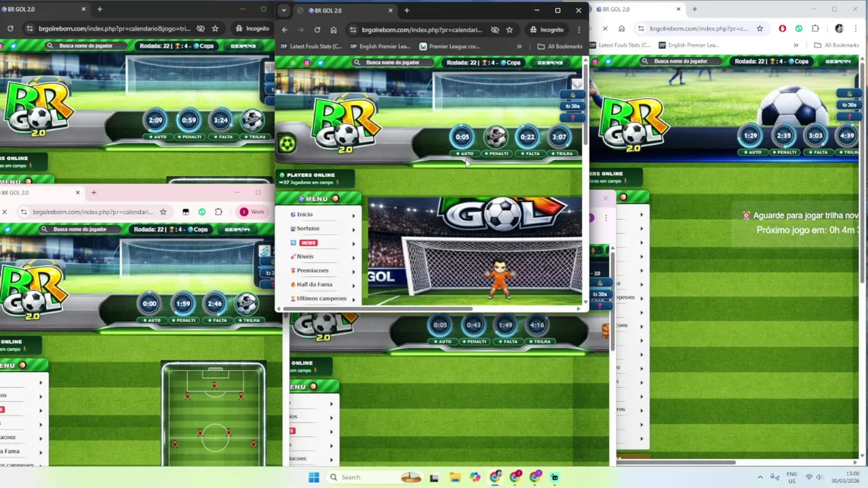Open the Incognito indicator in front window
868x488 pixels.
[547, 30]
